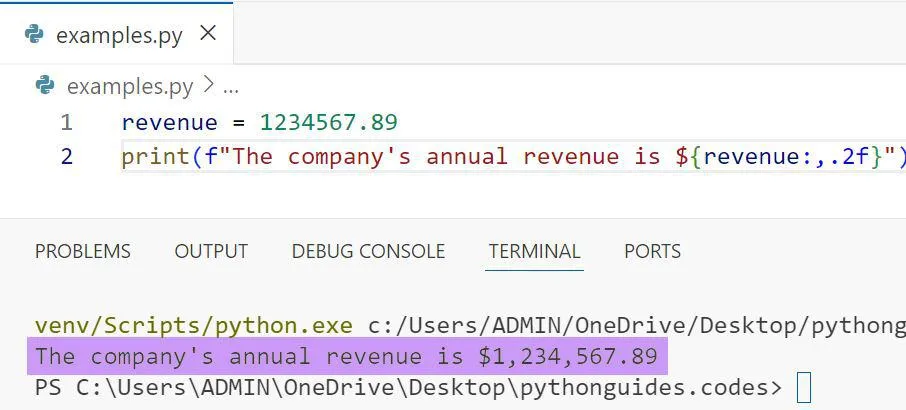Focus the terminal cursor at the PS prompt
The image size is (906, 410).
(x=804, y=387)
